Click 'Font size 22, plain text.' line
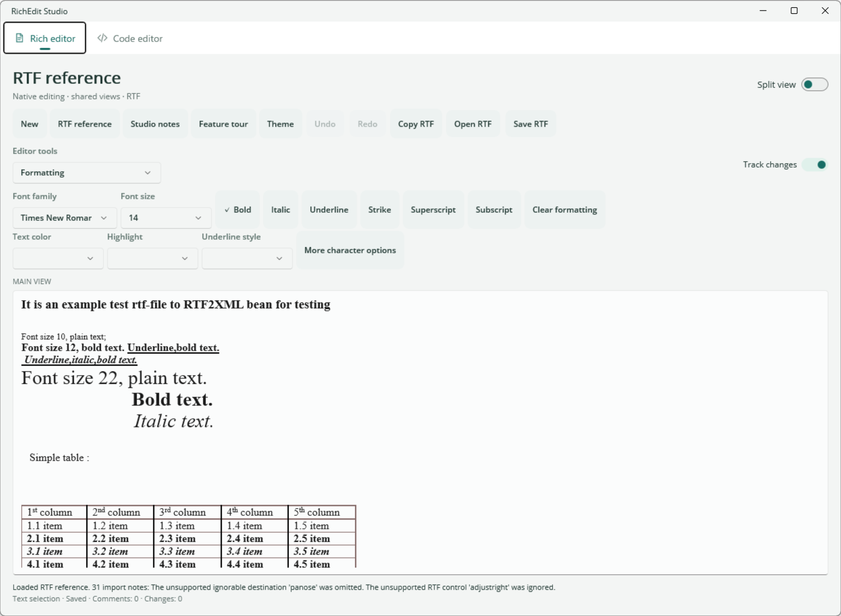The height and width of the screenshot is (616, 841). tap(114, 378)
